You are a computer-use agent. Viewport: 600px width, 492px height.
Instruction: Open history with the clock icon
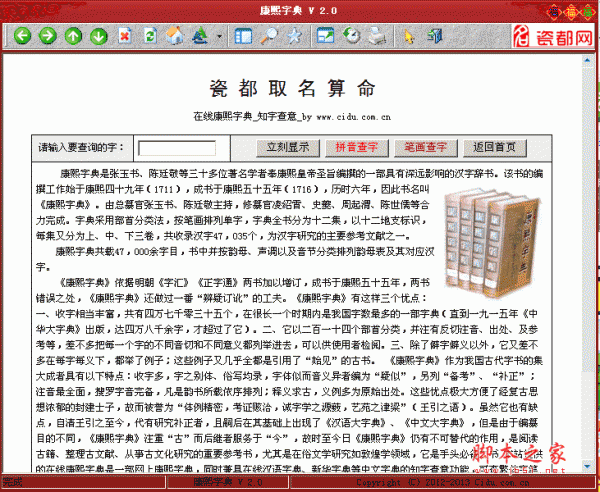(x=351, y=36)
